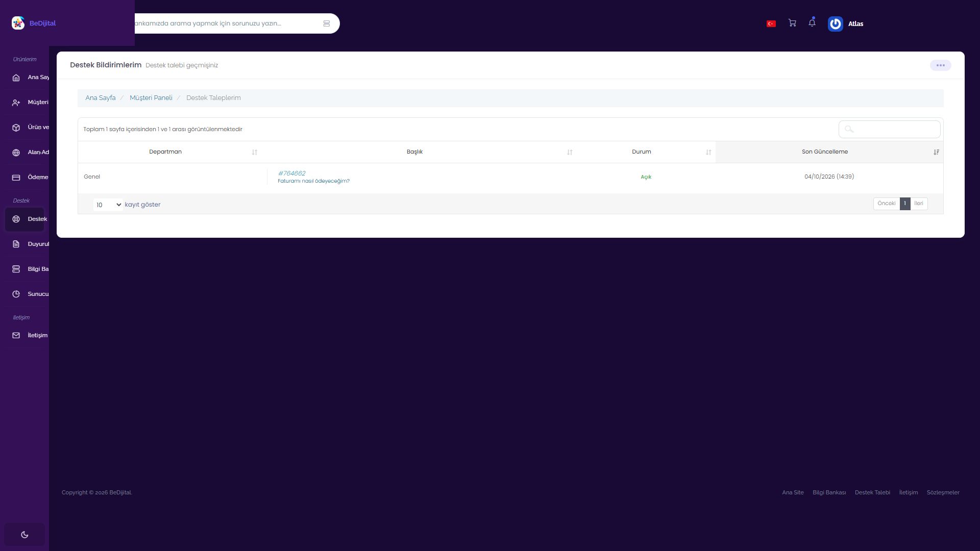
Task: Click the 04/10/2026 (14:39) date cell
Action: pos(829,177)
